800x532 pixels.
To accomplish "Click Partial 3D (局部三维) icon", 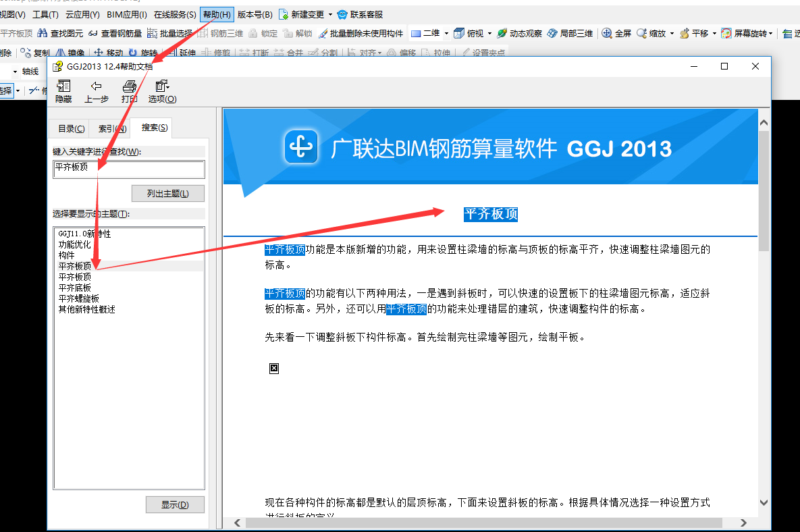I will (x=552, y=33).
